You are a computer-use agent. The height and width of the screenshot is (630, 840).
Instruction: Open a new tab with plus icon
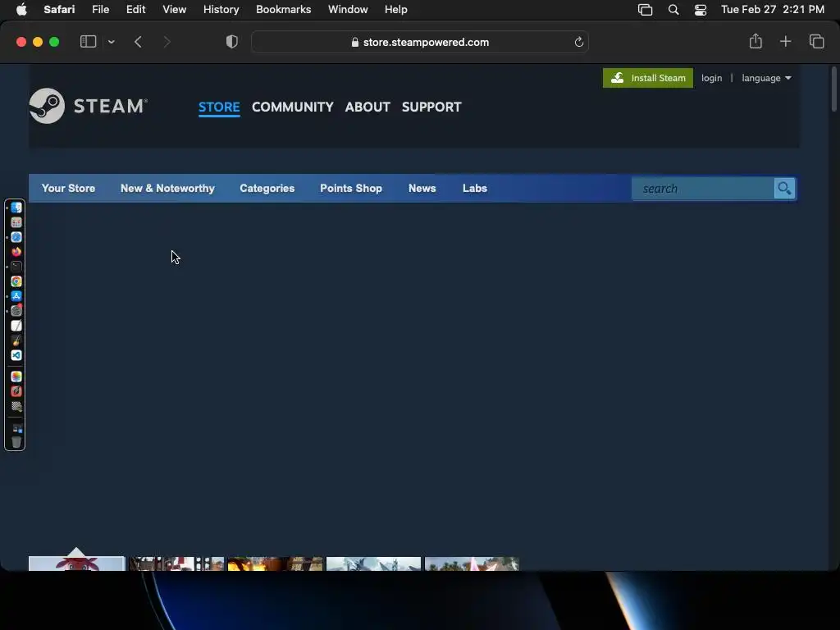(x=785, y=42)
